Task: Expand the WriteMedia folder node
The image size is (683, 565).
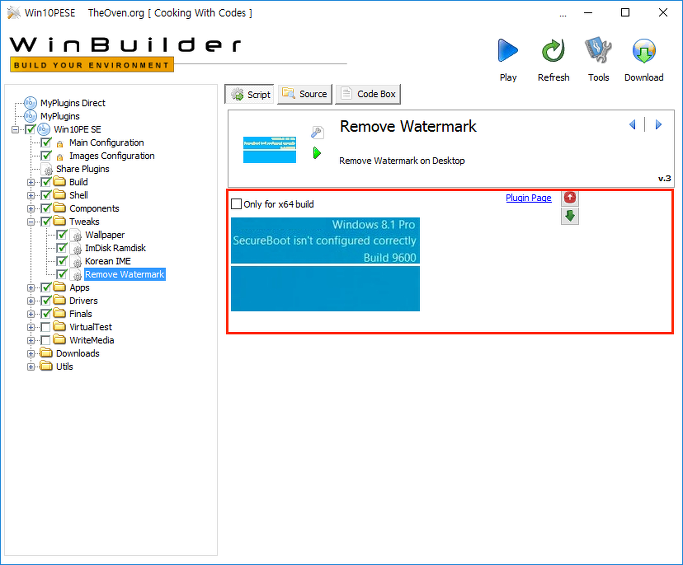Action: pos(31,340)
